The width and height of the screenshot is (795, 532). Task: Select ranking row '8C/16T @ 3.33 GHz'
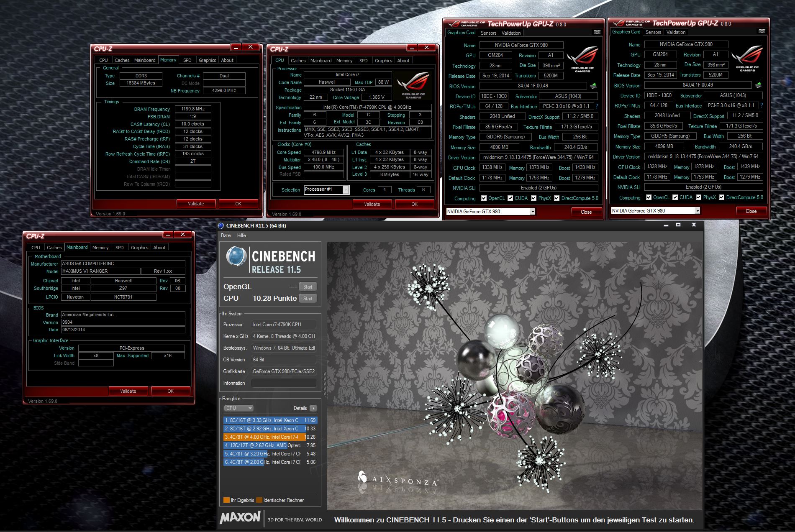(270, 420)
